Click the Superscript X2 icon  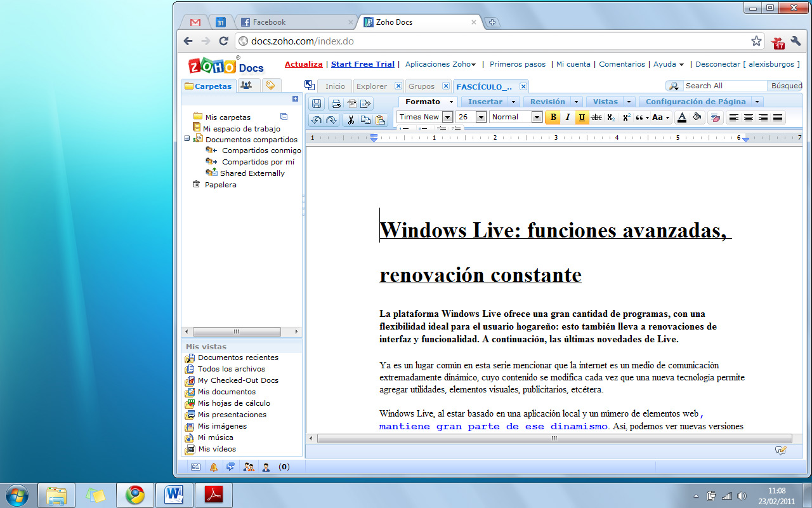tap(626, 117)
